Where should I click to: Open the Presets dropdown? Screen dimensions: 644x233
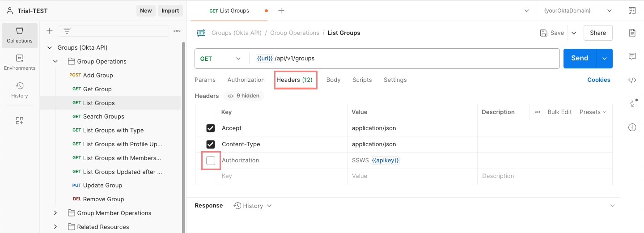click(593, 112)
